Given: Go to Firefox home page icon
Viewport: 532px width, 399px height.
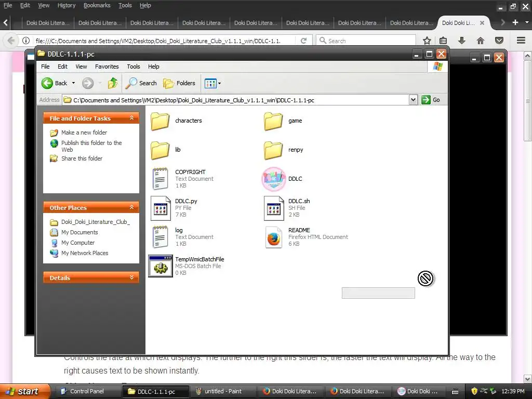Looking at the screenshot, I should click(481, 41).
